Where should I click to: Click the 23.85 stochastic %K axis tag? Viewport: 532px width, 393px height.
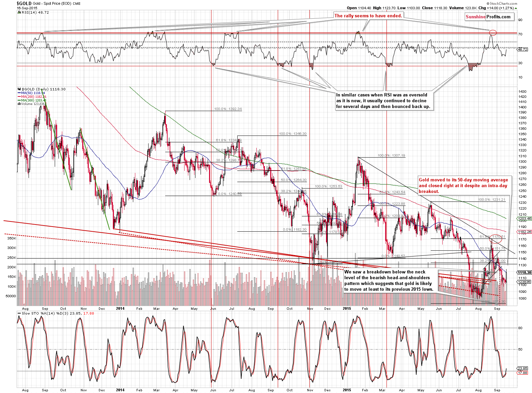pyautogui.click(x=522, y=368)
